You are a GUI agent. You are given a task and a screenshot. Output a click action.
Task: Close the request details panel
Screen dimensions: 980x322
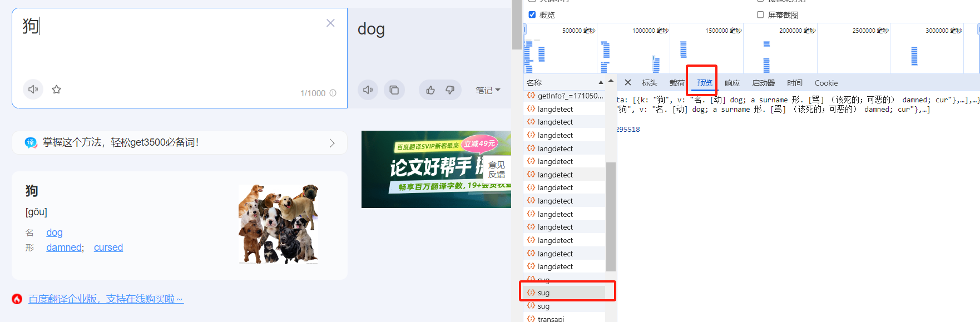[x=627, y=83]
